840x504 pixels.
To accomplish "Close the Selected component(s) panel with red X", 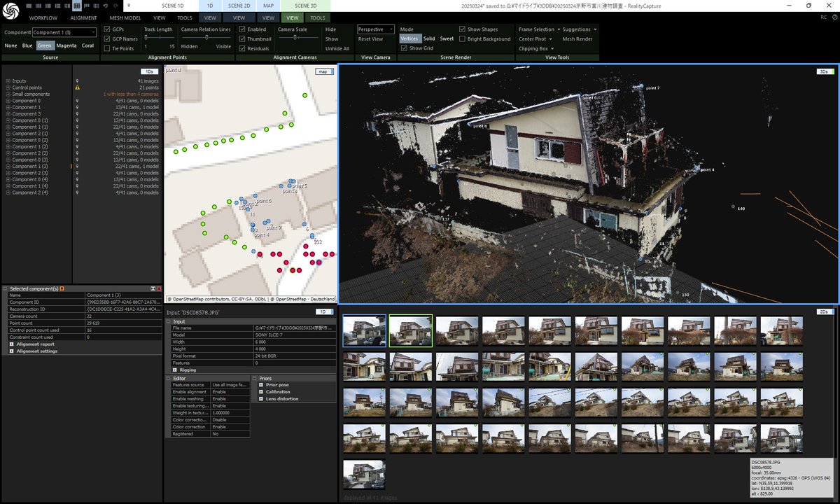I will (159, 288).
